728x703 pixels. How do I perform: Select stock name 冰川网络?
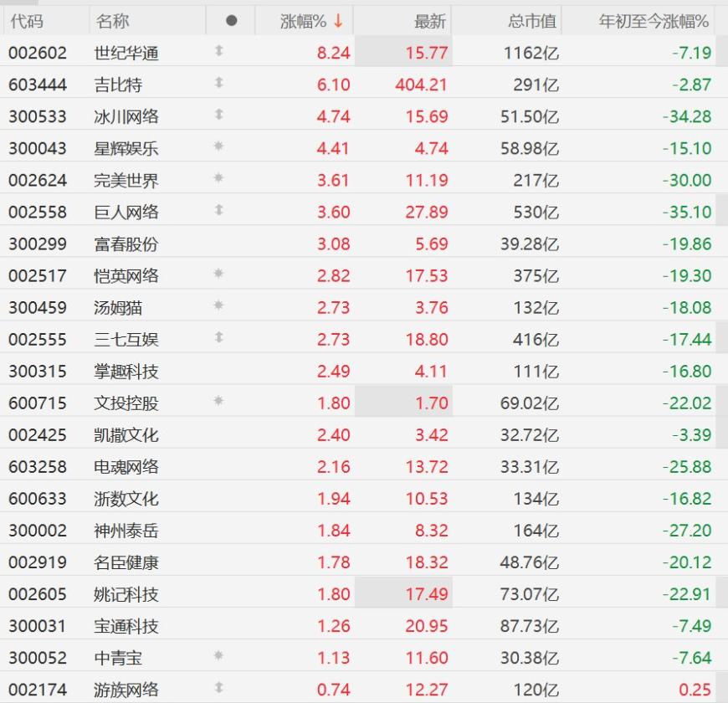(126, 116)
